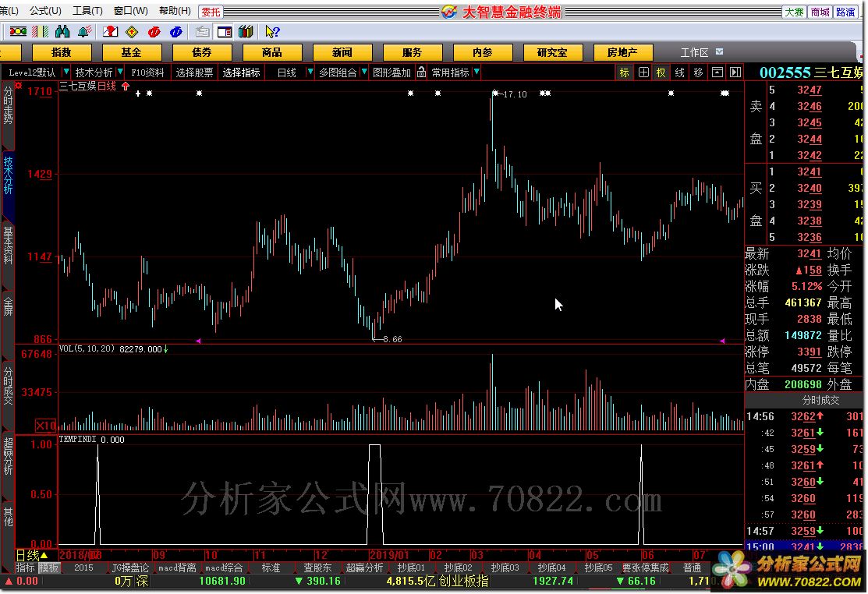Viewport: 868px width, 594px height.
Task: Switch to the 分时走势 side tab
Action: coord(8,104)
